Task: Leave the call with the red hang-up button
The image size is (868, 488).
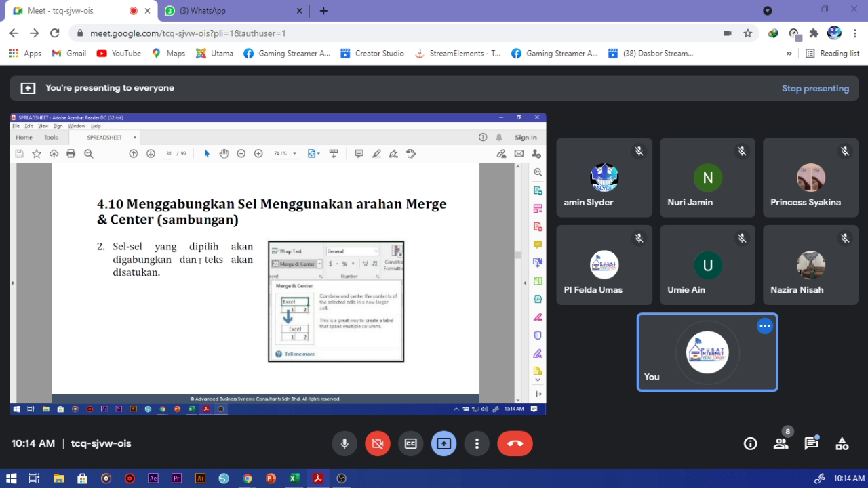Action: 515,443
